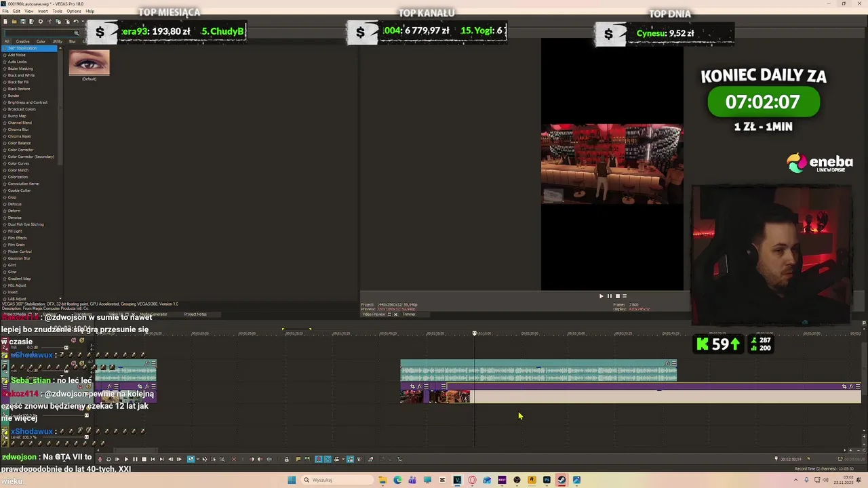The width and height of the screenshot is (868, 488).
Task: Switch to the Color effects tab
Action: pyautogui.click(x=41, y=41)
